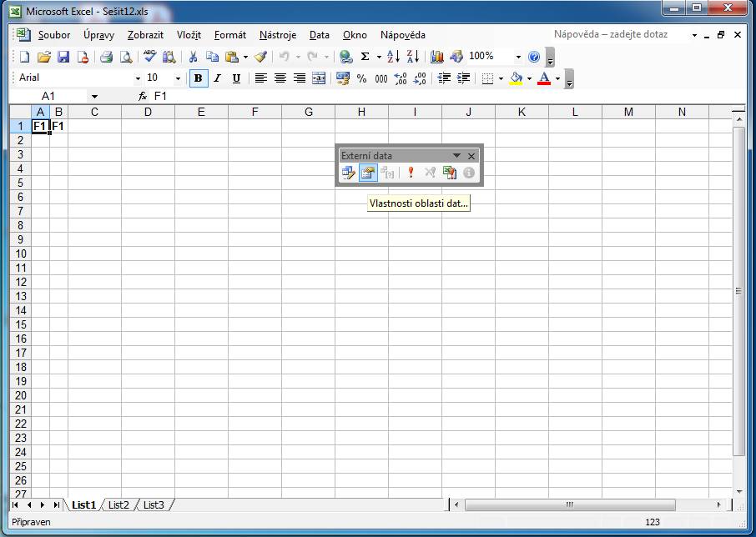
Task: Create a new blank workbook
Action: (24, 57)
